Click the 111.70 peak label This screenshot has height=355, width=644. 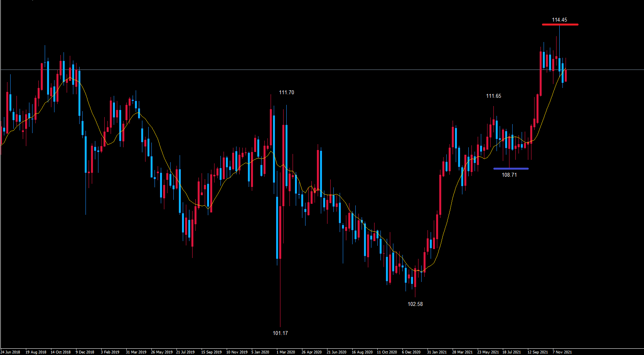pos(286,92)
